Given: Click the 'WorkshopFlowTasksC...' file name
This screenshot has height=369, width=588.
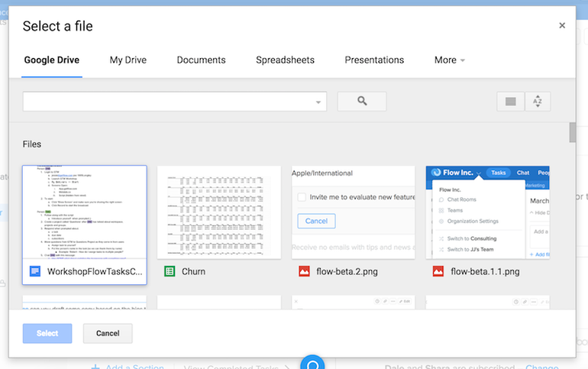Looking at the screenshot, I should coord(95,271).
